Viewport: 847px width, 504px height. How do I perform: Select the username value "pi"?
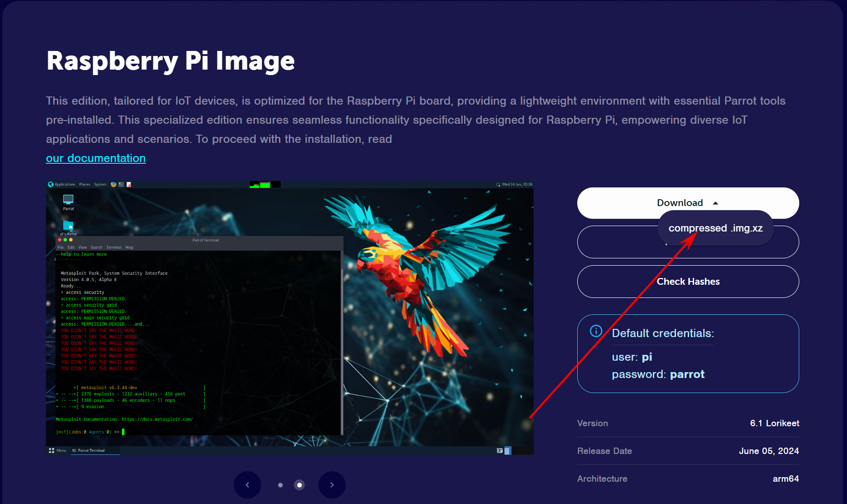point(647,357)
